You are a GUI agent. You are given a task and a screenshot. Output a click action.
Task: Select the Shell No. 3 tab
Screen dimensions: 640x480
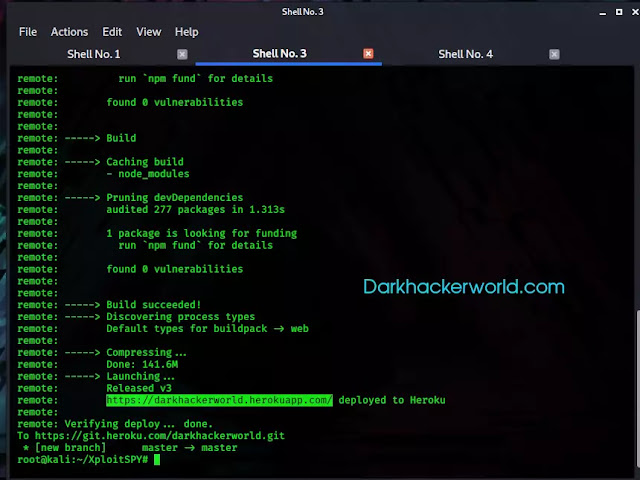(x=280, y=53)
